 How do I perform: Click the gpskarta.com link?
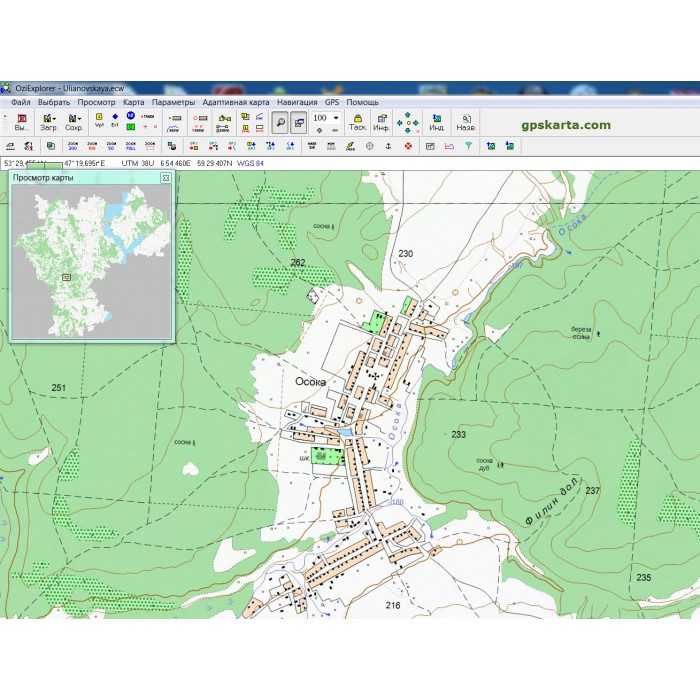pos(566,125)
